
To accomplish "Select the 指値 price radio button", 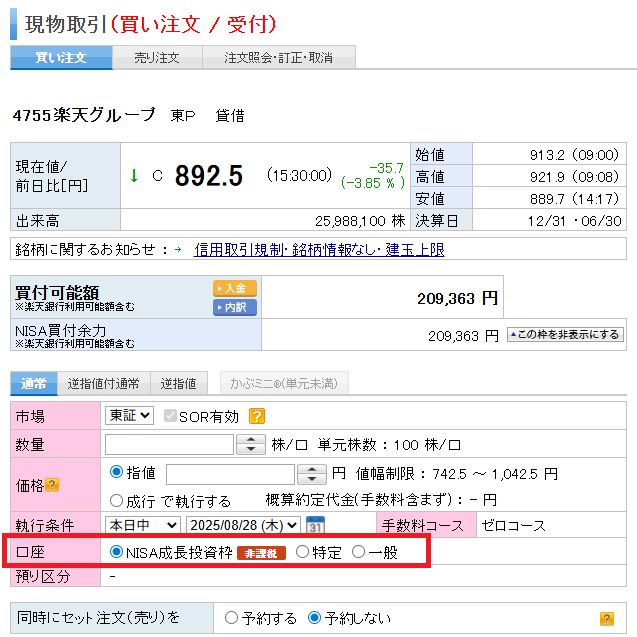I will (x=116, y=472).
